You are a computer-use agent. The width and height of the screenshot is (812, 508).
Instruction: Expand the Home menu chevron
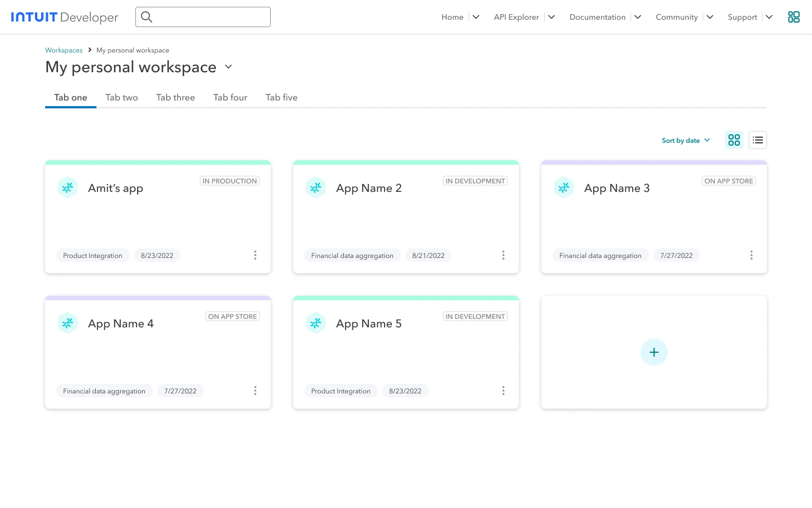476,17
